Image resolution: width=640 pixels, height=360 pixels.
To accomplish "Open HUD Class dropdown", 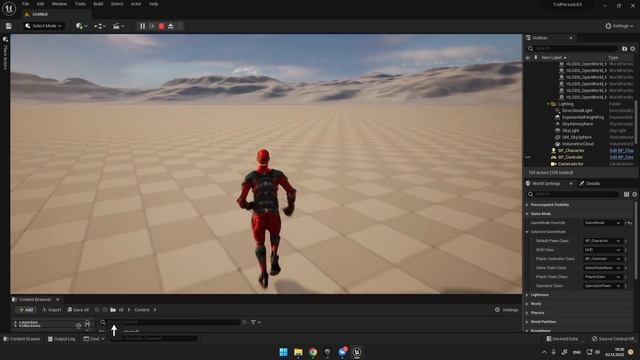I will 602,250.
